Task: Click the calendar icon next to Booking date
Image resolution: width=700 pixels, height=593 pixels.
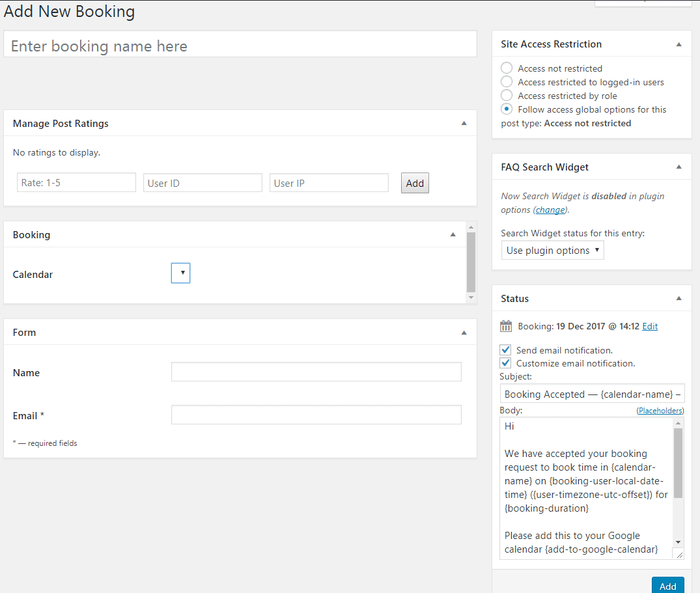Action: pyautogui.click(x=506, y=327)
